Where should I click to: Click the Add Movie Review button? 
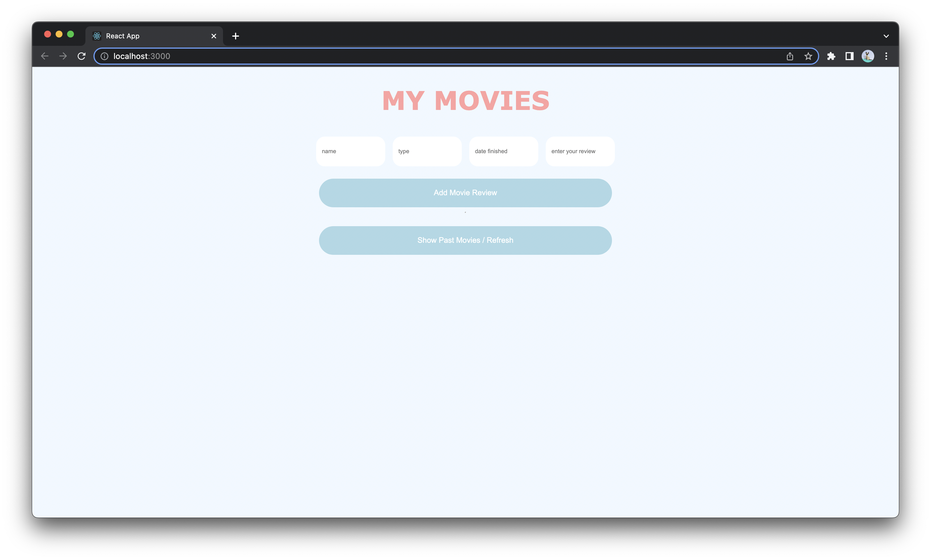465,192
